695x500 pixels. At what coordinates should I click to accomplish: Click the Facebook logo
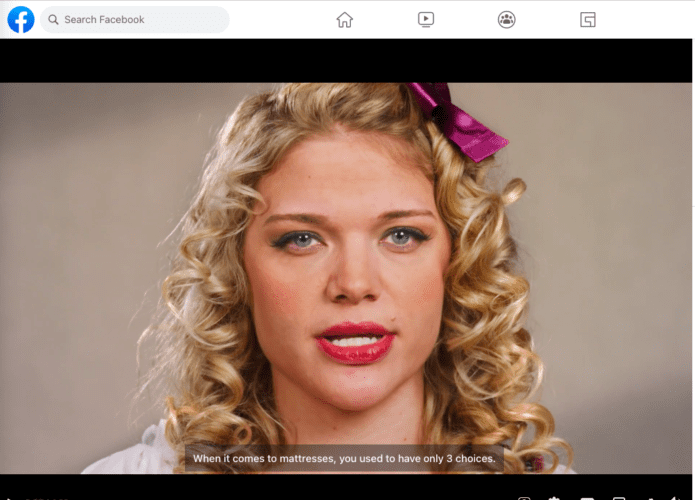click(x=20, y=19)
